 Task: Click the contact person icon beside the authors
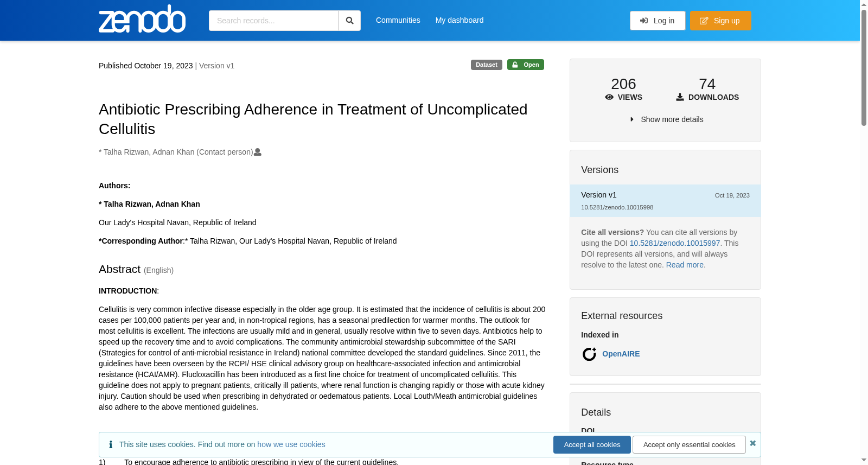pyautogui.click(x=258, y=152)
